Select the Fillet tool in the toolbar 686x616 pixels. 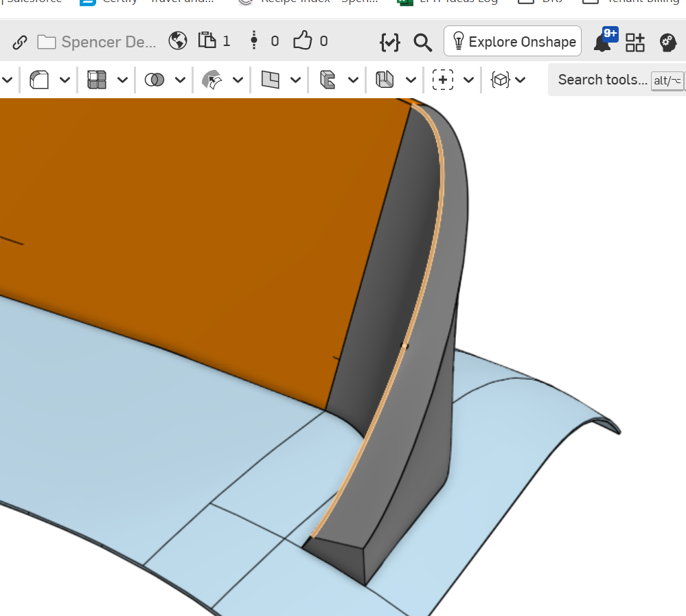(x=39, y=80)
